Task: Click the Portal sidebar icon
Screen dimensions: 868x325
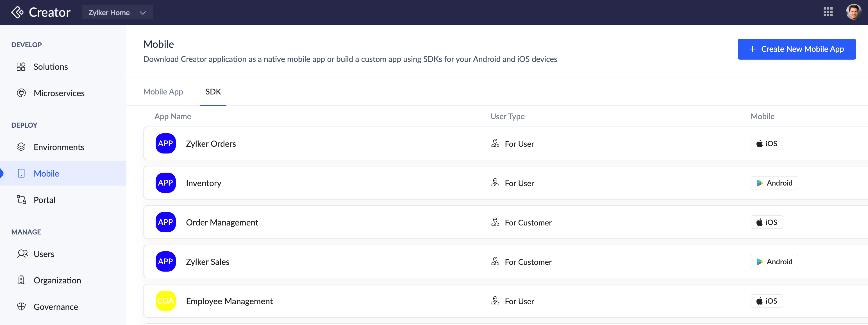Action: point(22,200)
